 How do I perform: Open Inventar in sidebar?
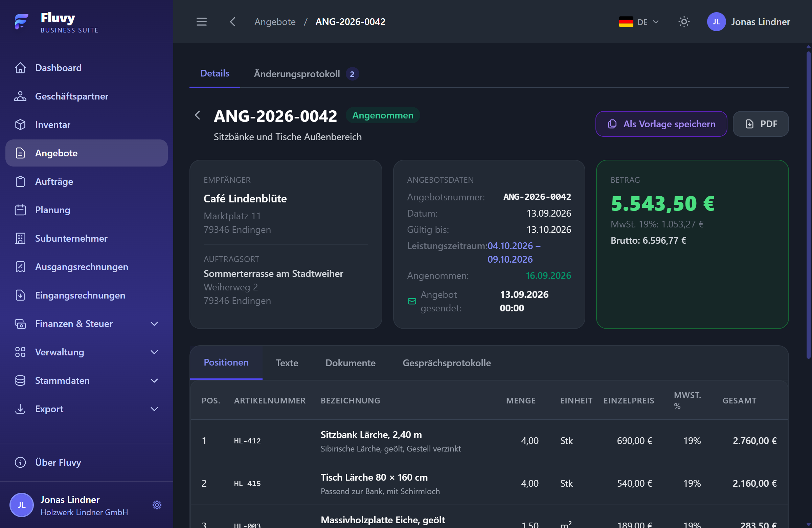(87, 125)
